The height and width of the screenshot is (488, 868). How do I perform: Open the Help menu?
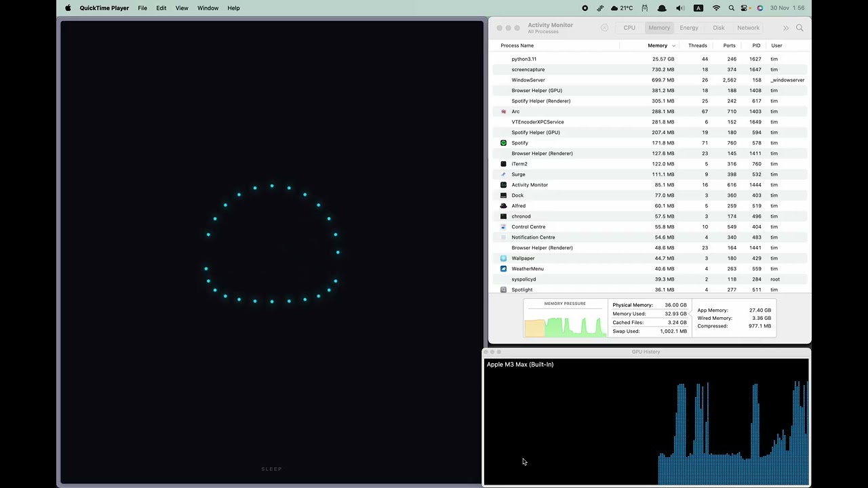pyautogui.click(x=233, y=8)
